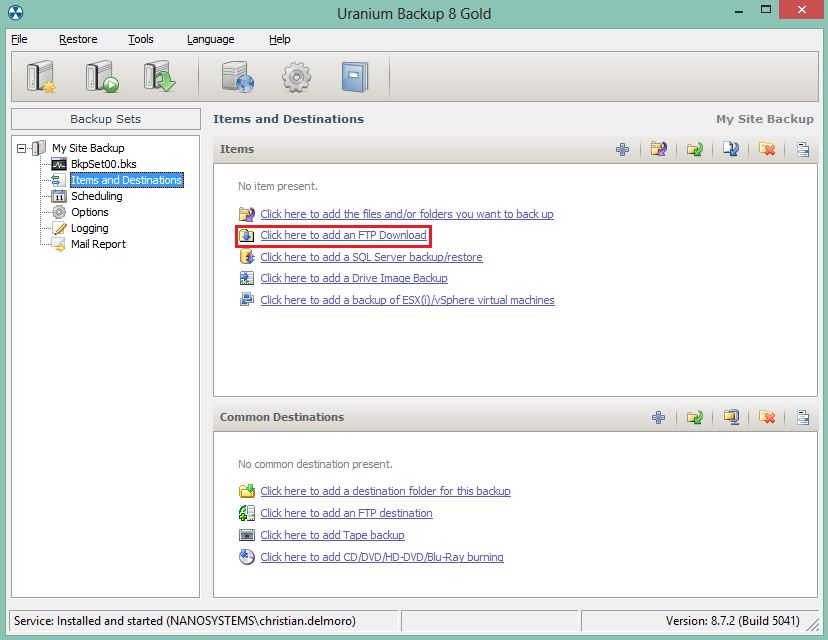The image size is (828, 640).
Task: Click the Uranium Backup app icon in title bar
Action: (16, 13)
